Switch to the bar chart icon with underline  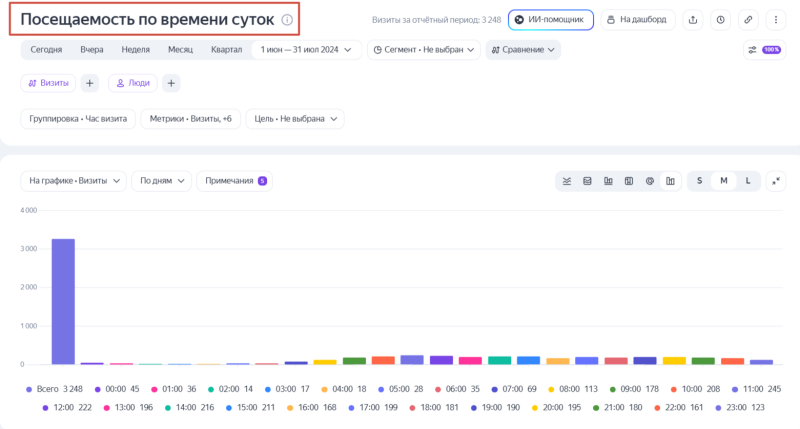click(608, 181)
